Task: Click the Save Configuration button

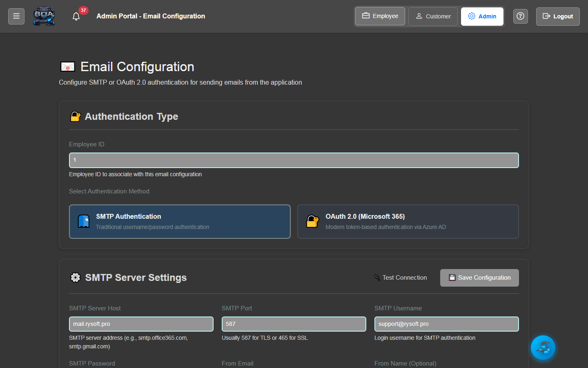Action: pyautogui.click(x=479, y=278)
